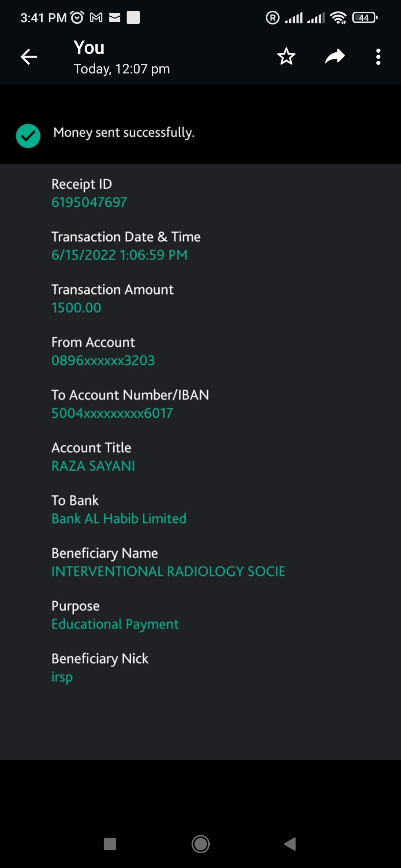The image size is (401, 868).
Task: Tap the alarm icon in status bar
Action: [77, 17]
